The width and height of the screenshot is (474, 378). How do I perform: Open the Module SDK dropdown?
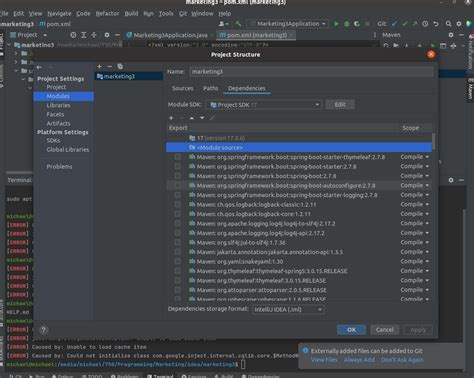point(263,105)
